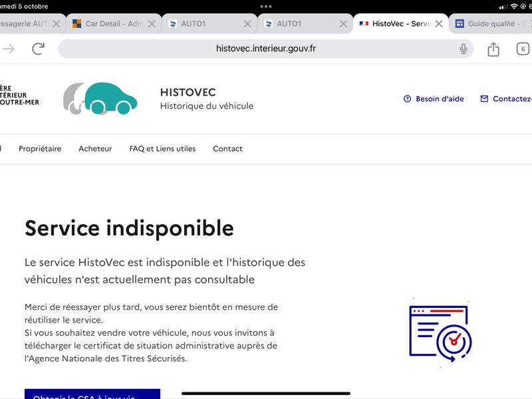Screen dimensions: 532x399
Task: Click the Obtenir le CSA button
Action: pyautogui.click(x=92, y=394)
